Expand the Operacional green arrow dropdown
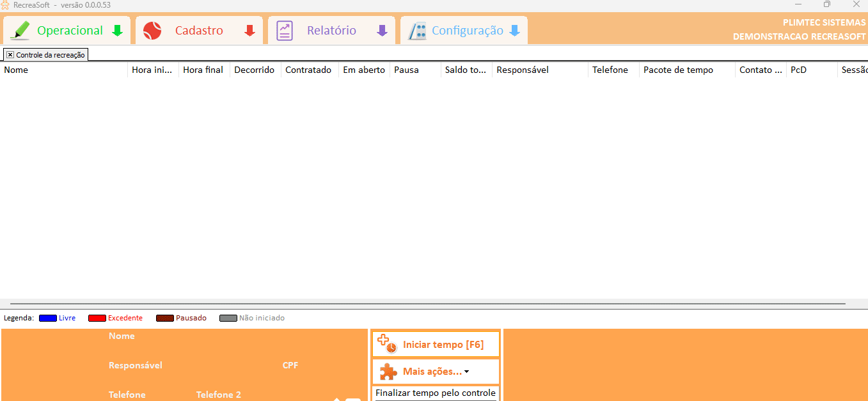The height and width of the screenshot is (401, 868). [118, 31]
